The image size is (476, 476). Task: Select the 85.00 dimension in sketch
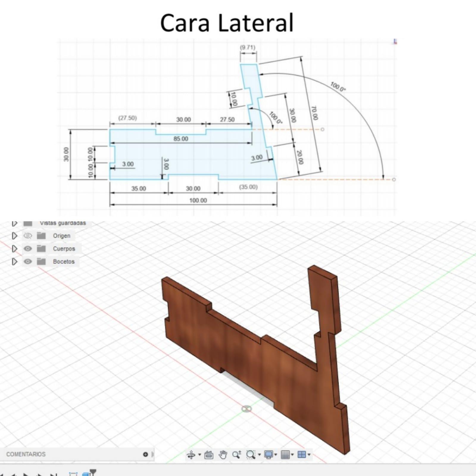[x=181, y=139]
